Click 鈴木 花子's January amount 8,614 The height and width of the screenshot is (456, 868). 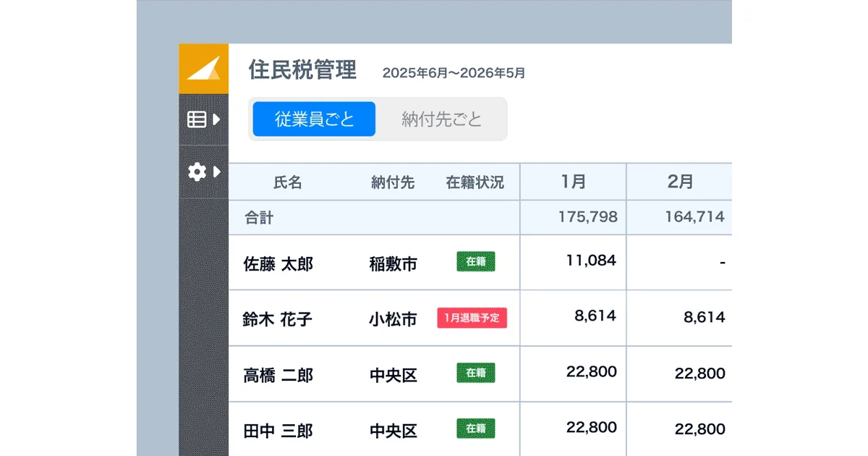pyautogui.click(x=596, y=318)
